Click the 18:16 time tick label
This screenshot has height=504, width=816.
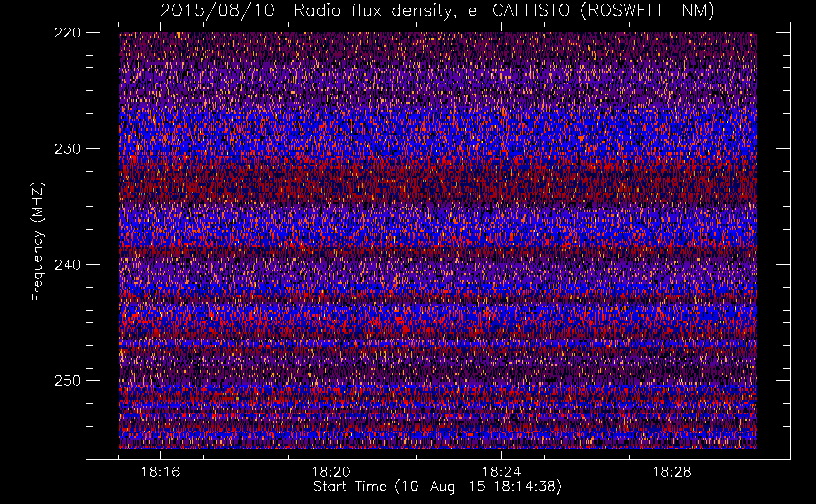click(160, 472)
